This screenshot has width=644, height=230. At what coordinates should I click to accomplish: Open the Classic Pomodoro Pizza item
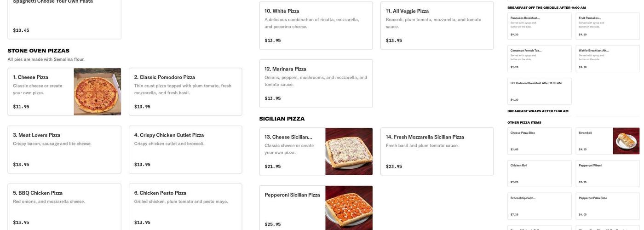click(185, 92)
